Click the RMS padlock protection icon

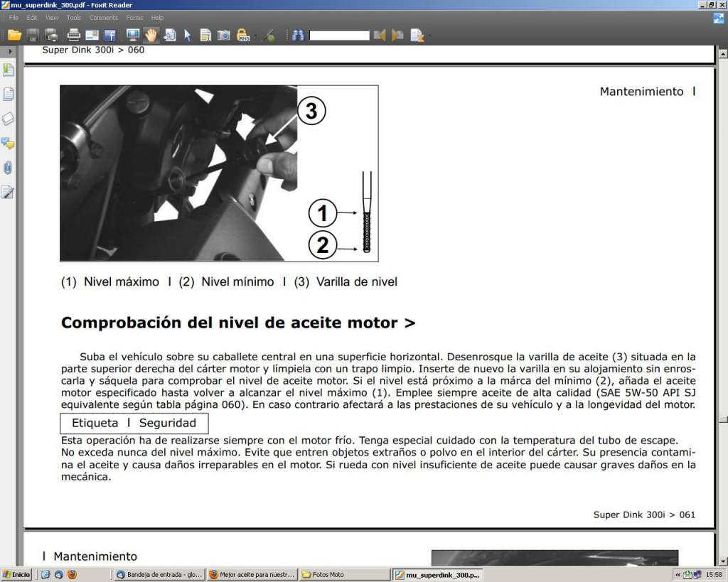pyautogui.click(x=243, y=36)
